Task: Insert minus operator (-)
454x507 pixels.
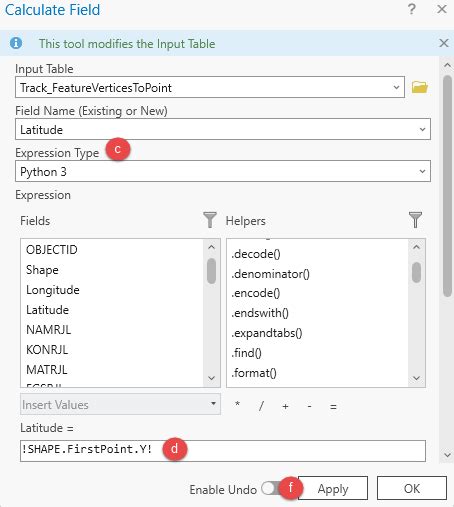Action: click(x=309, y=406)
